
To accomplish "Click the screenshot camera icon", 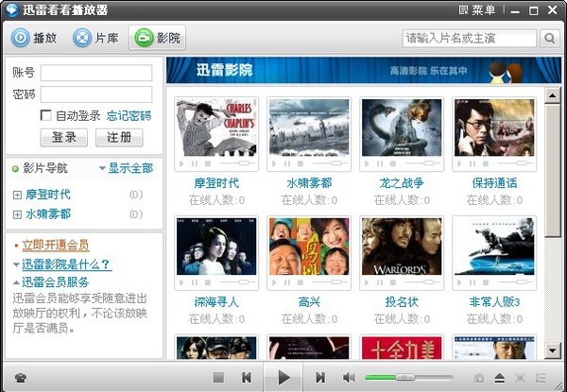I will 479,378.
